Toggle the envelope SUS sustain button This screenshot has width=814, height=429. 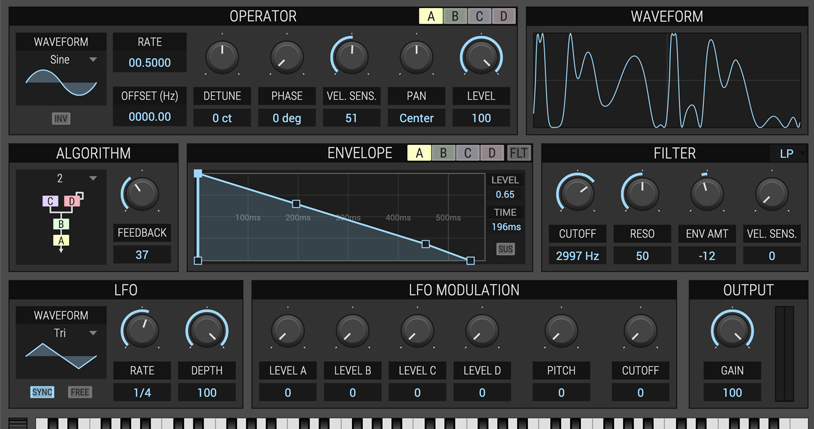(x=506, y=249)
